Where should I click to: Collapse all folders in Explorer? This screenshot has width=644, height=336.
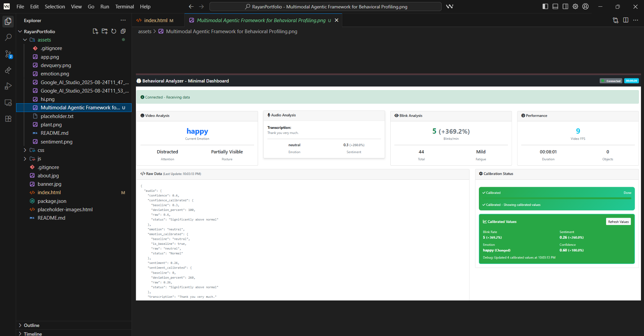[123, 31]
